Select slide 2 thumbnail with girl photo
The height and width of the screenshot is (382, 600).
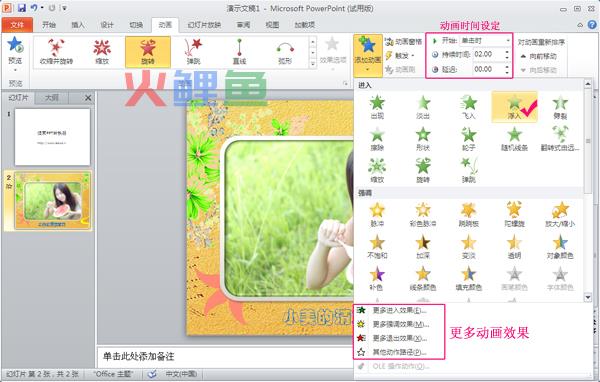pyautogui.click(x=52, y=201)
